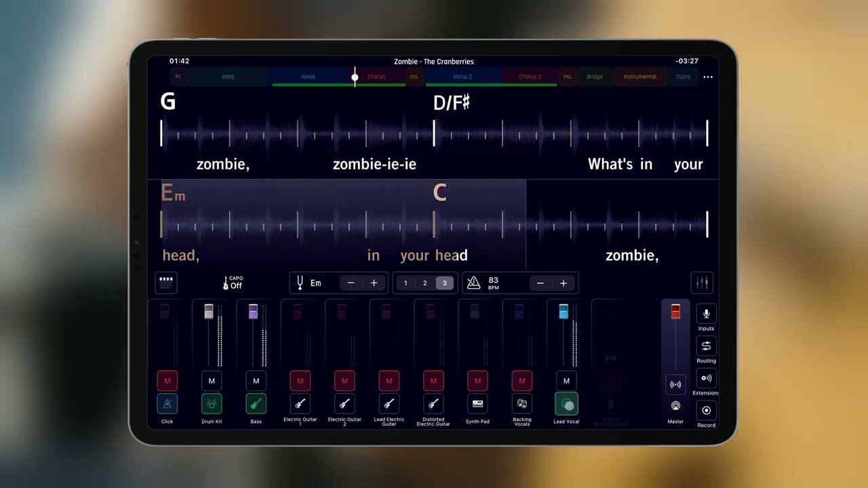Screen dimensions: 868x488
Task: Unmute the Electric Guitar 2 track
Action: [344, 381]
